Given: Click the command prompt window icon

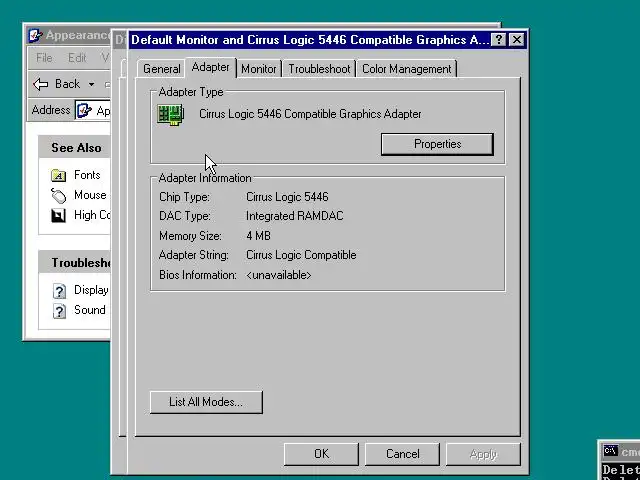Looking at the screenshot, I should point(610,451).
